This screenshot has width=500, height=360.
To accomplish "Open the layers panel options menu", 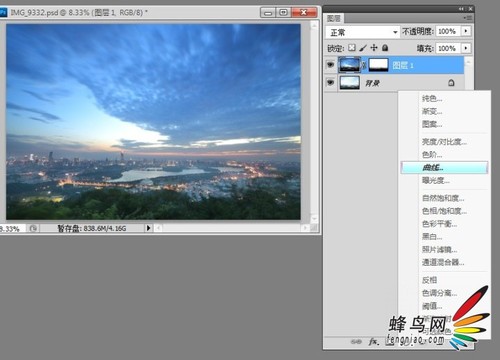I will pyautogui.click(x=468, y=18).
